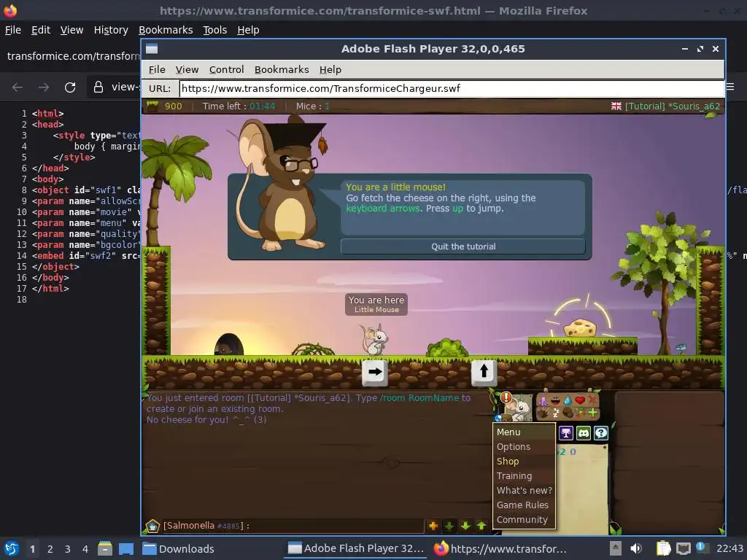Select the teardrop cry emote
This screenshot has width=747, height=560.
(568, 401)
